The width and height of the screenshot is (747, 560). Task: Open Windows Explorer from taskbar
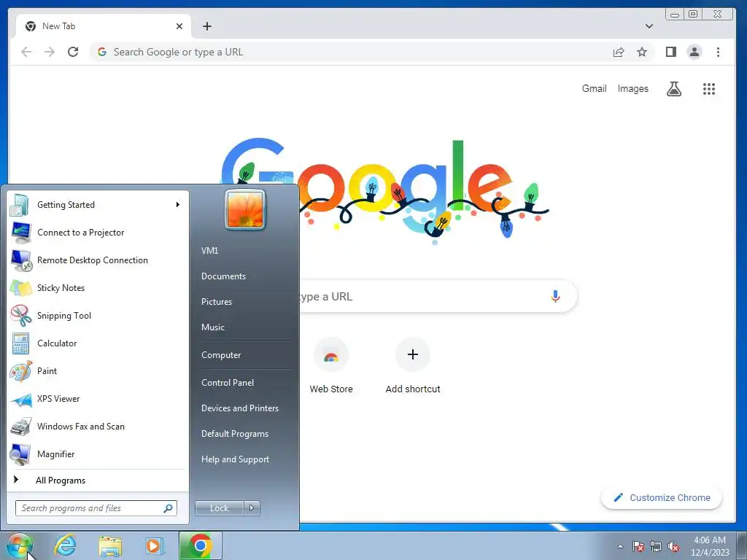tap(110, 546)
